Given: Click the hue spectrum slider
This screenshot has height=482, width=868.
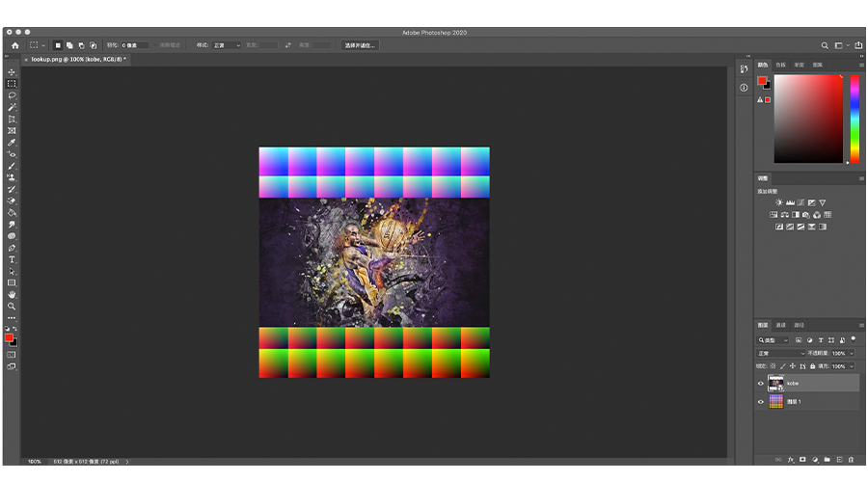Looking at the screenshot, I should pyautogui.click(x=854, y=119).
